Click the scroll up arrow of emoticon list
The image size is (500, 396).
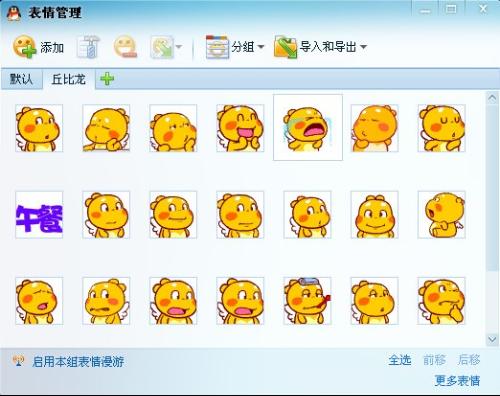click(x=492, y=98)
